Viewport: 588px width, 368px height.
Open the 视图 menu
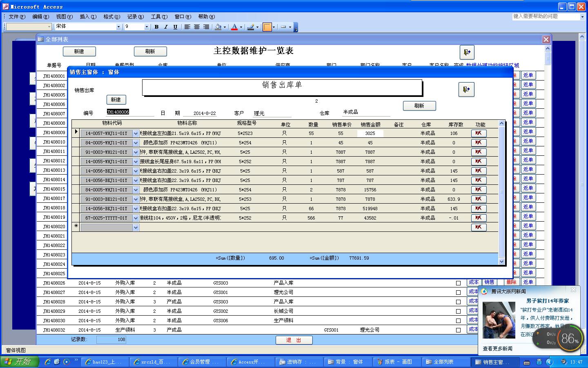(x=64, y=17)
